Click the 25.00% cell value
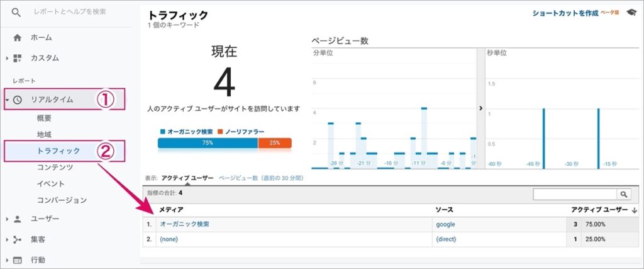Screen dimensions: 644x269 point(597,239)
